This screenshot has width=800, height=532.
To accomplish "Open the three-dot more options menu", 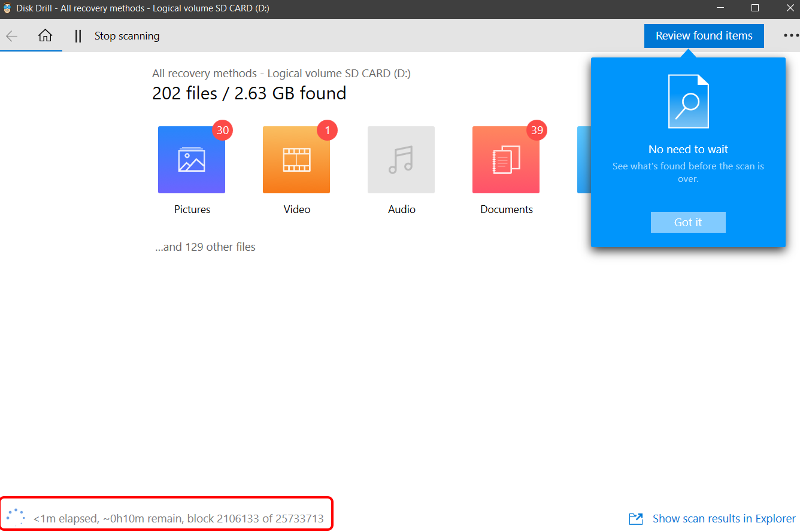I will pyautogui.click(x=791, y=36).
